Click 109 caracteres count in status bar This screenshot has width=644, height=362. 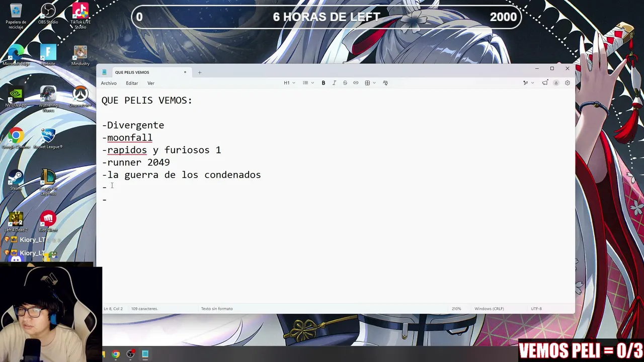[144, 309]
